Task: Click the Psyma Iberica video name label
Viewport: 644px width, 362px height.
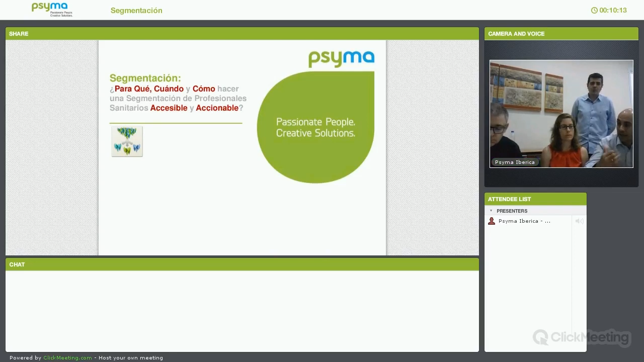Action: pyautogui.click(x=515, y=162)
